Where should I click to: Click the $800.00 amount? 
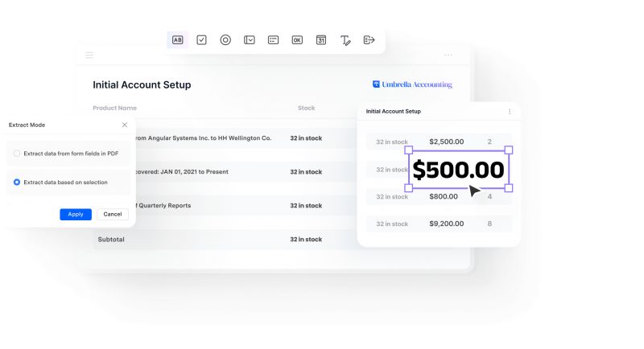coord(444,196)
